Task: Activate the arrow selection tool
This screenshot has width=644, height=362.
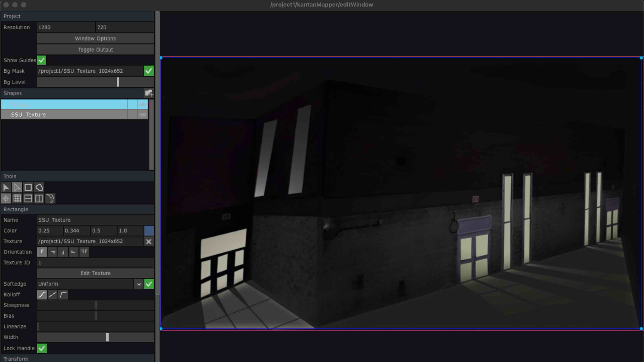Action: [x=6, y=187]
